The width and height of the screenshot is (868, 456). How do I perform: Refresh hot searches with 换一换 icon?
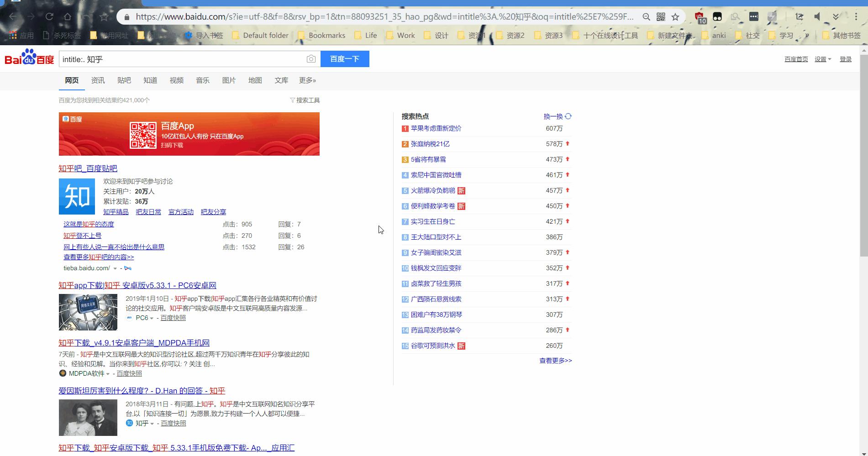568,116
